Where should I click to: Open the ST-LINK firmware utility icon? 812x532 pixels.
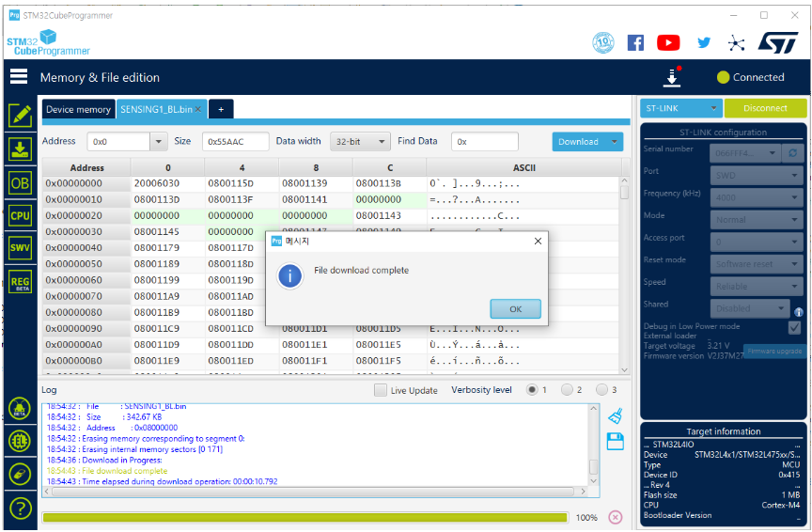[x=20, y=475]
